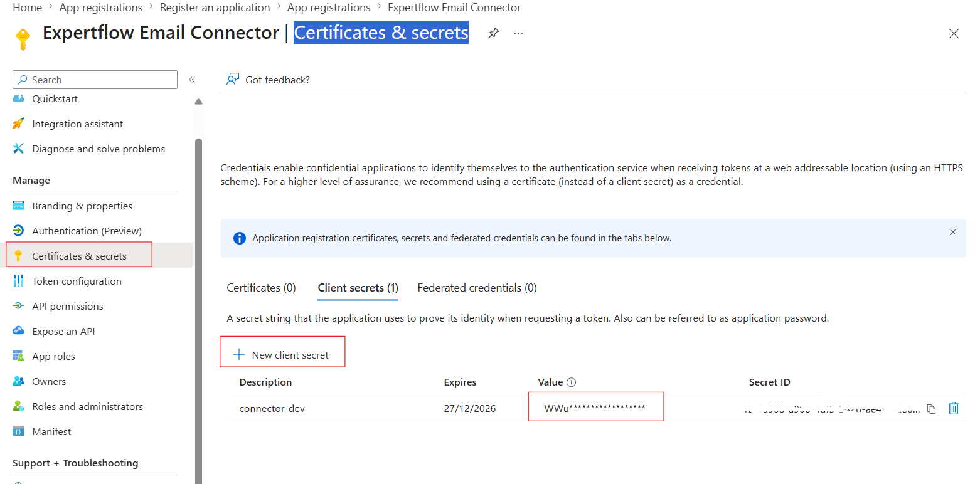Viewport: 980px width, 484px height.
Task: Collapse the Manage section header
Action: click(31, 181)
